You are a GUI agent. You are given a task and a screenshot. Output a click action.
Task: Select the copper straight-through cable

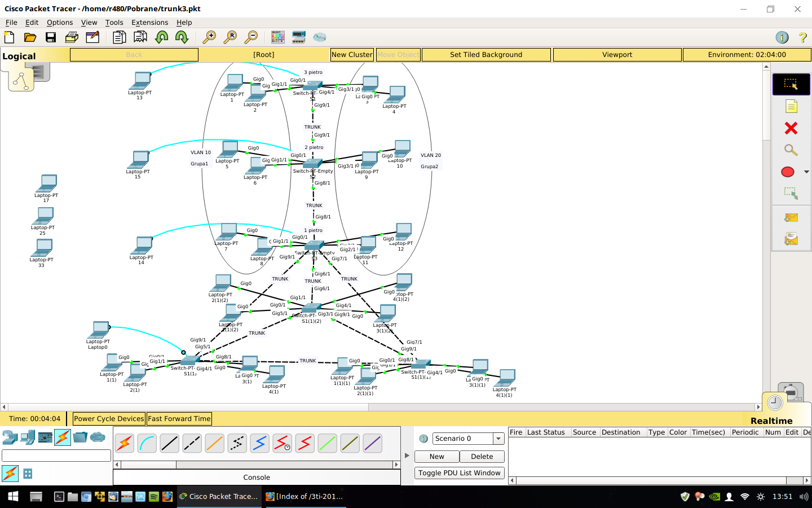pos(169,444)
